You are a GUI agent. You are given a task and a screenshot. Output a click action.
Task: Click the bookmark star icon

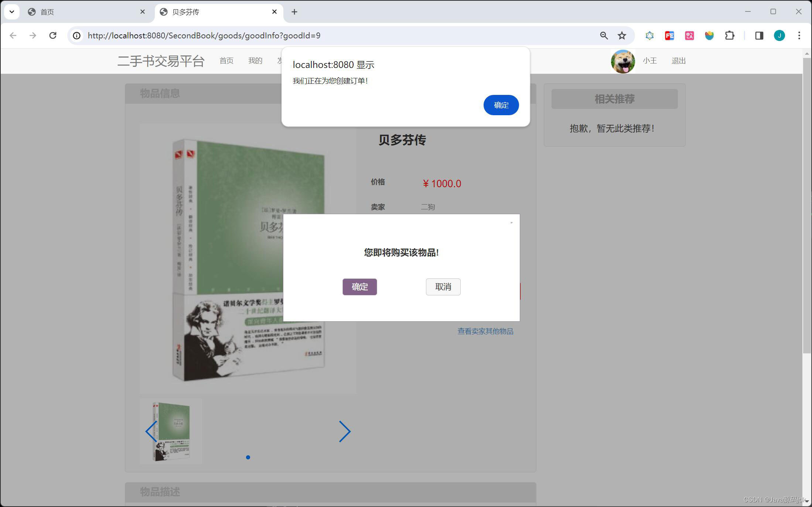(622, 35)
